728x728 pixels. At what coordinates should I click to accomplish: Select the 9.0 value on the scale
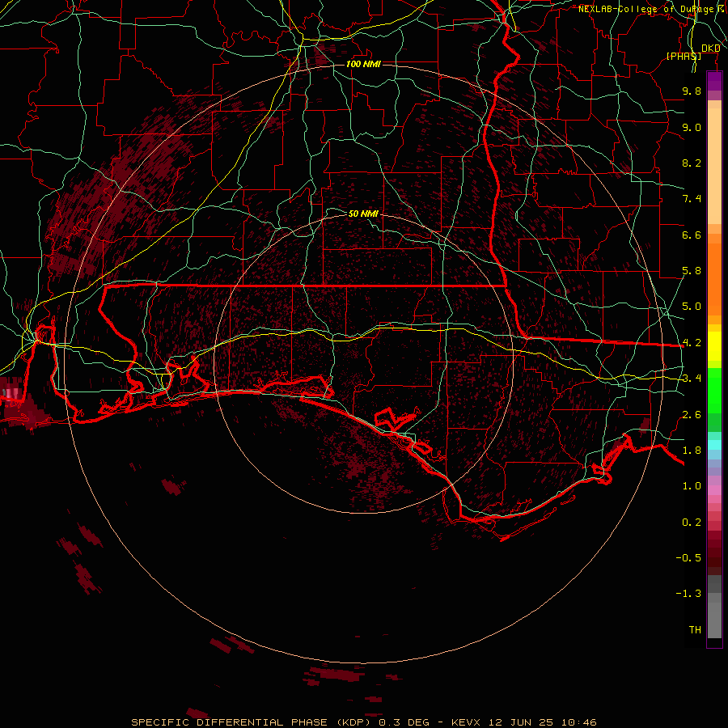point(692,127)
